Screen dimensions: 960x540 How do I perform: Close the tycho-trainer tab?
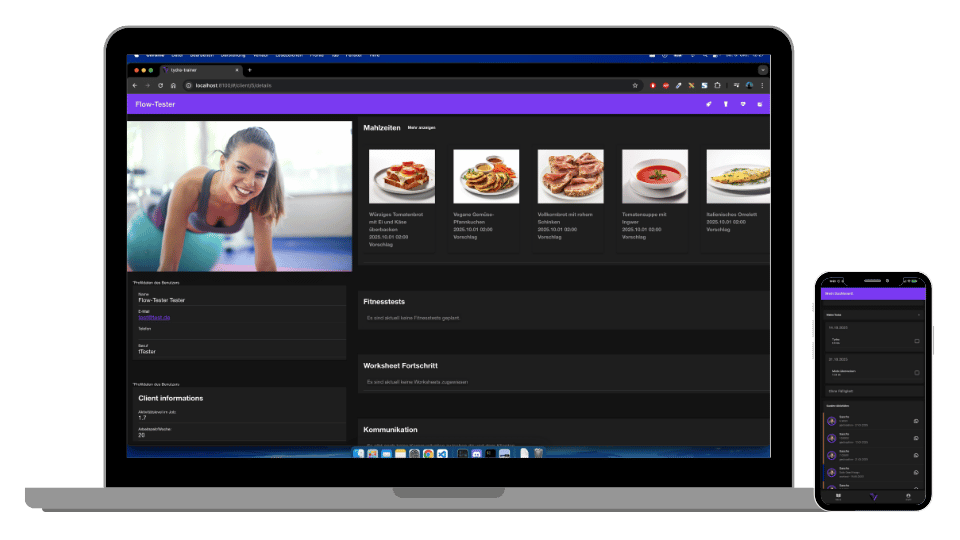237,70
